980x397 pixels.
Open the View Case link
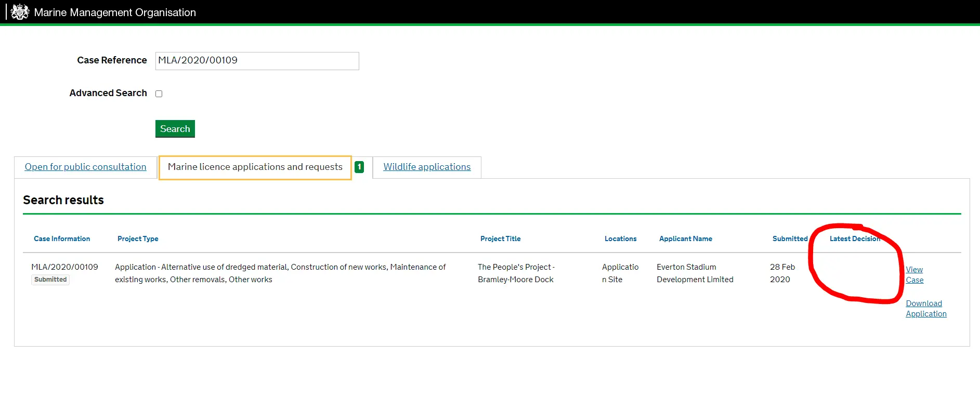[914, 275]
